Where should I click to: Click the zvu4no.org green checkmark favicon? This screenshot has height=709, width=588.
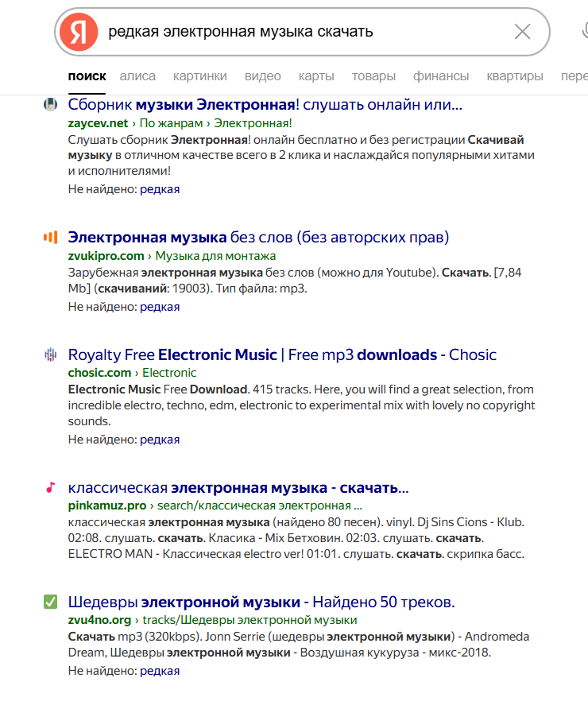[50, 602]
